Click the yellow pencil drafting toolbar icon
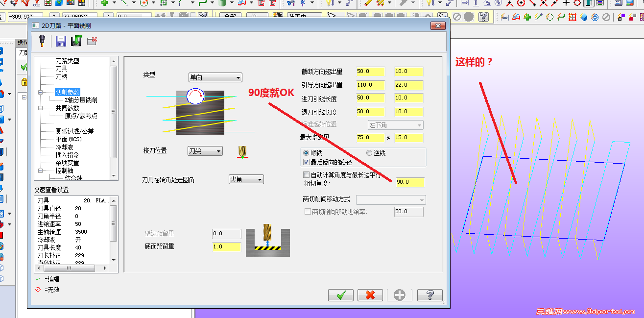This screenshot has width=644, height=318. [x=368, y=3]
